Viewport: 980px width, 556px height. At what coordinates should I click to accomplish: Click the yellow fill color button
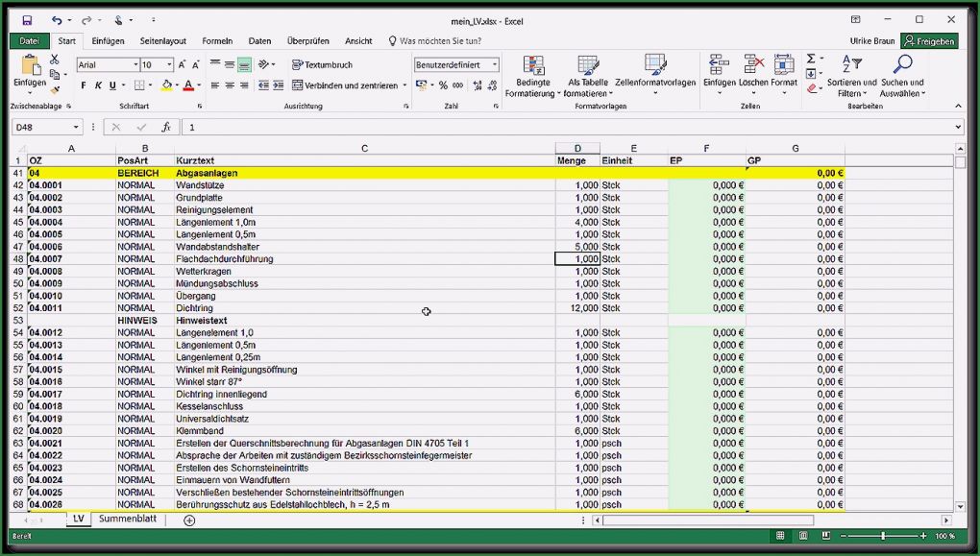pyautogui.click(x=166, y=85)
